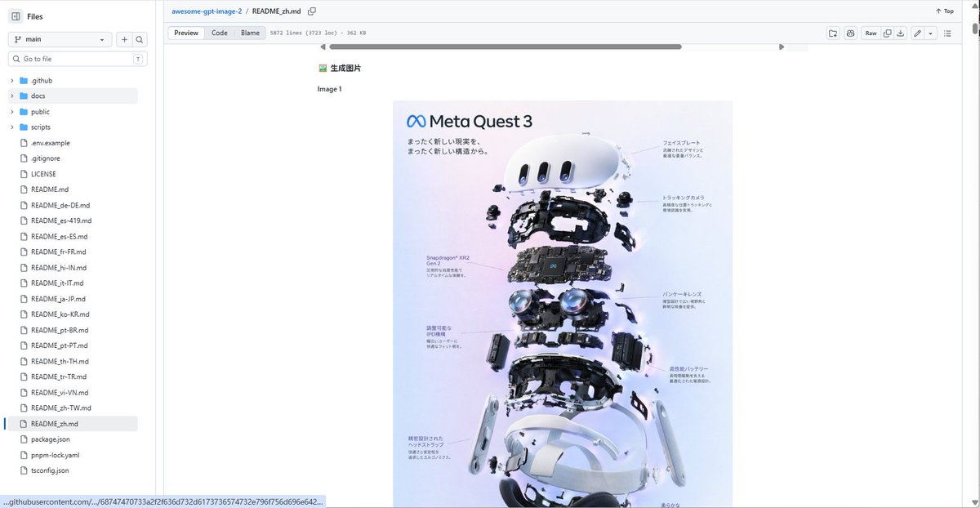Open README_pt-BR.md in file tree
Screen dimensions: 980x508
(x=60, y=330)
